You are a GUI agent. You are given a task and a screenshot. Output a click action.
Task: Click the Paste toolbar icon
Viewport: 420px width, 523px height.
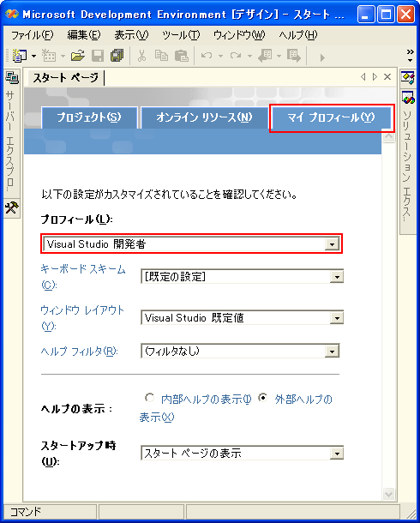(x=182, y=56)
